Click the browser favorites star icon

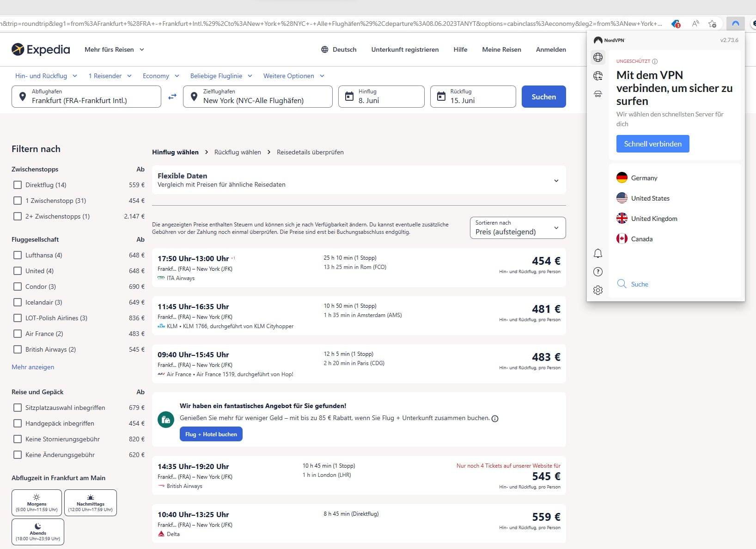pyautogui.click(x=712, y=24)
